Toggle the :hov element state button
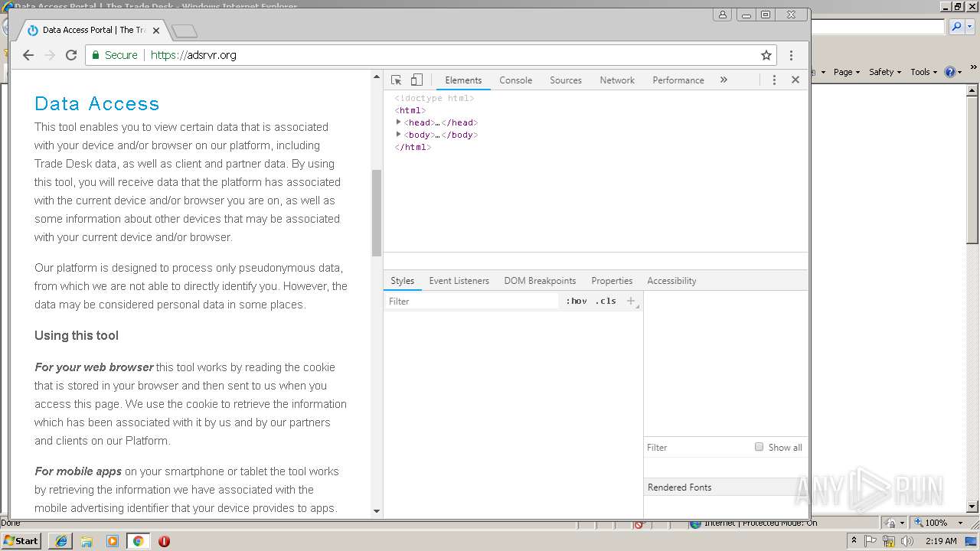The height and width of the screenshot is (551, 980). [x=577, y=302]
